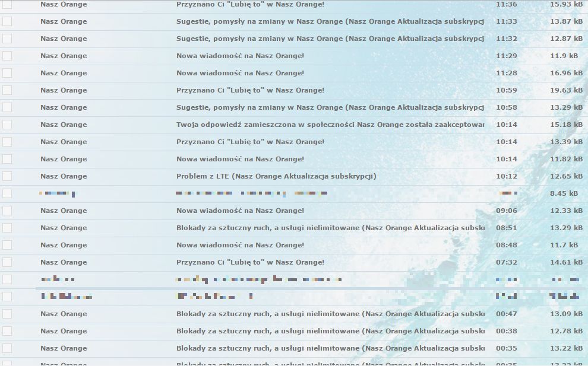
Task: Select the 10:58 'Sugestie, pomysły na zmiany' message checkbox
Action: (x=7, y=107)
